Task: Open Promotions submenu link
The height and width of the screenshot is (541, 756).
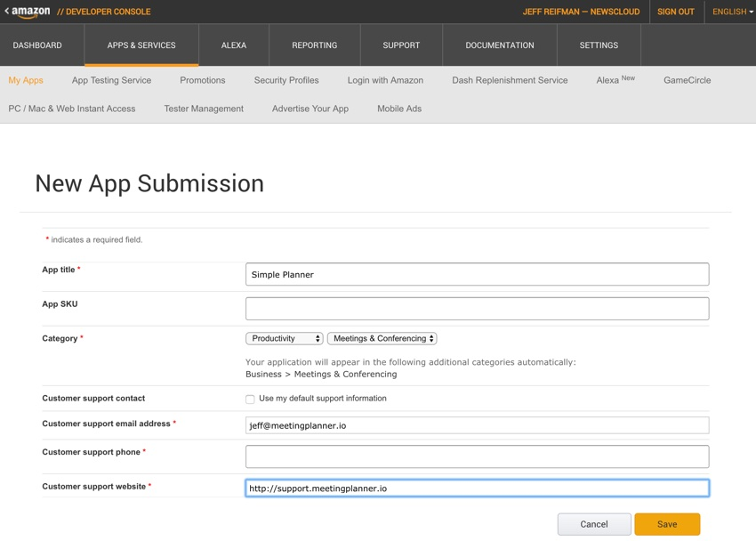Action: pos(203,80)
